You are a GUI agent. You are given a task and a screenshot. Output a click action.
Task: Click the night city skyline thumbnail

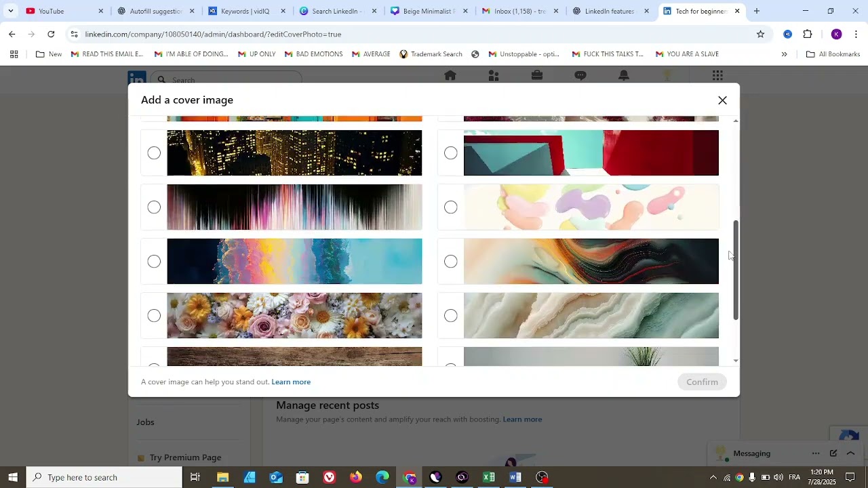(294, 153)
